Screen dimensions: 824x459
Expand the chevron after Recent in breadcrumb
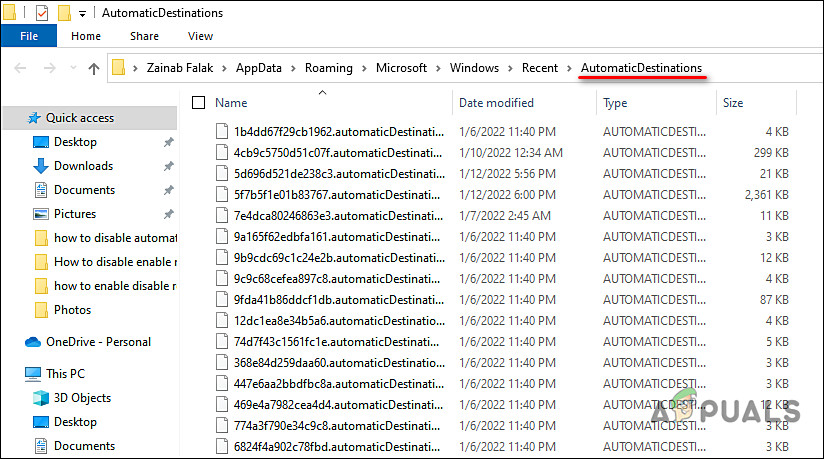coord(569,68)
